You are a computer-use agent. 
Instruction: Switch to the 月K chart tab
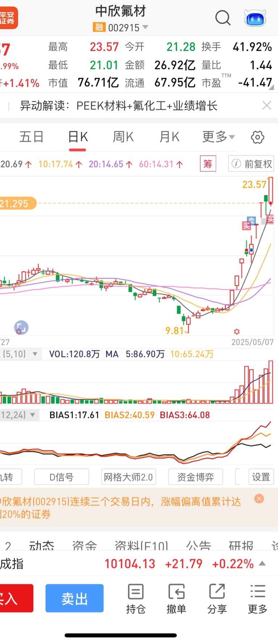click(169, 137)
